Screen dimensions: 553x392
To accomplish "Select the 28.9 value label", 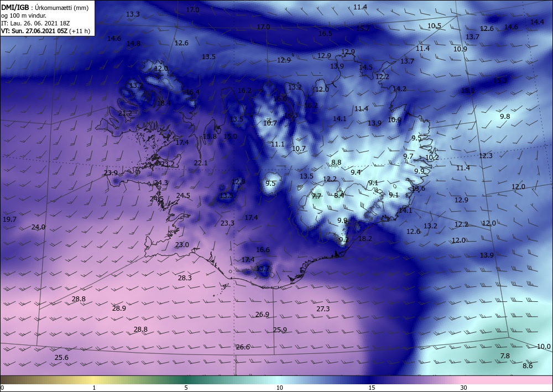I will [119, 309].
